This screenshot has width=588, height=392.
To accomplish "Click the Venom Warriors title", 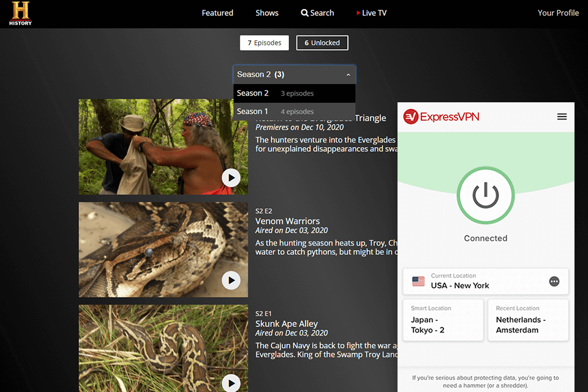I will pos(288,221).
